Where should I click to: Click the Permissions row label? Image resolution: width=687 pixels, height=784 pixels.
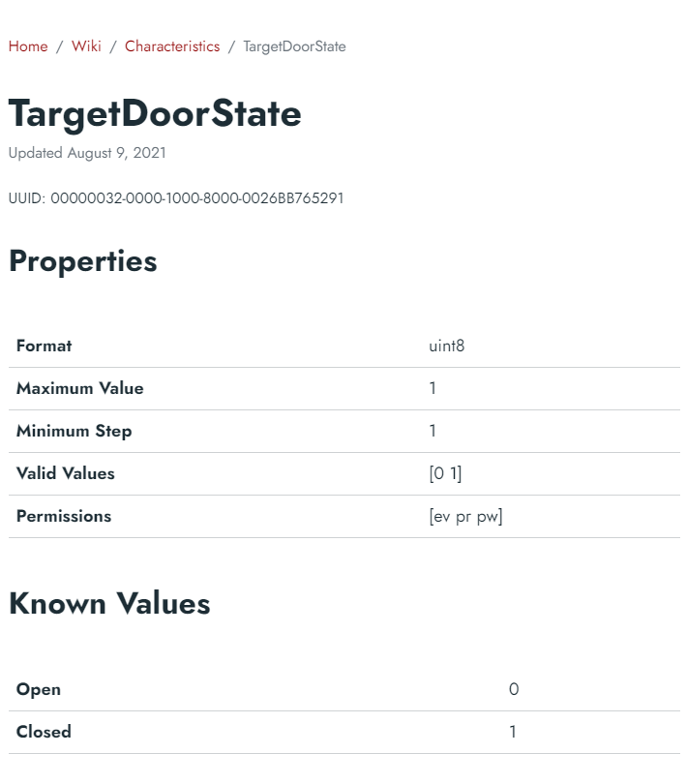[64, 517]
